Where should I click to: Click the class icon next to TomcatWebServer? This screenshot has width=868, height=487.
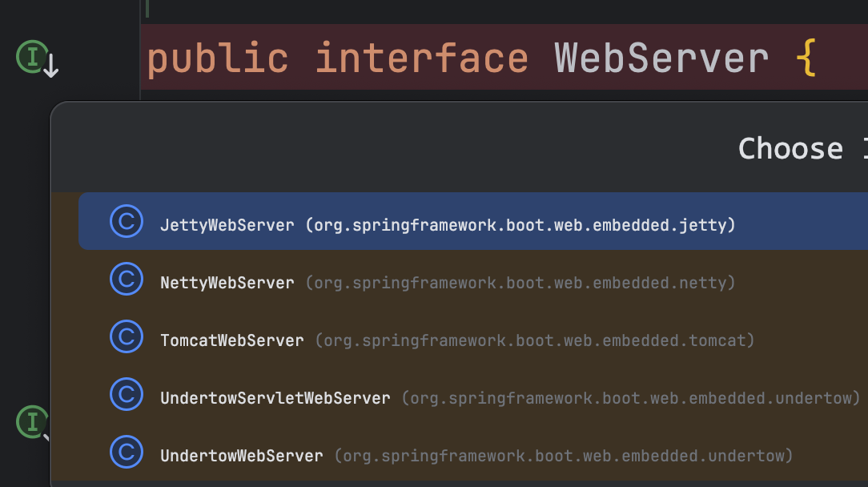click(126, 336)
